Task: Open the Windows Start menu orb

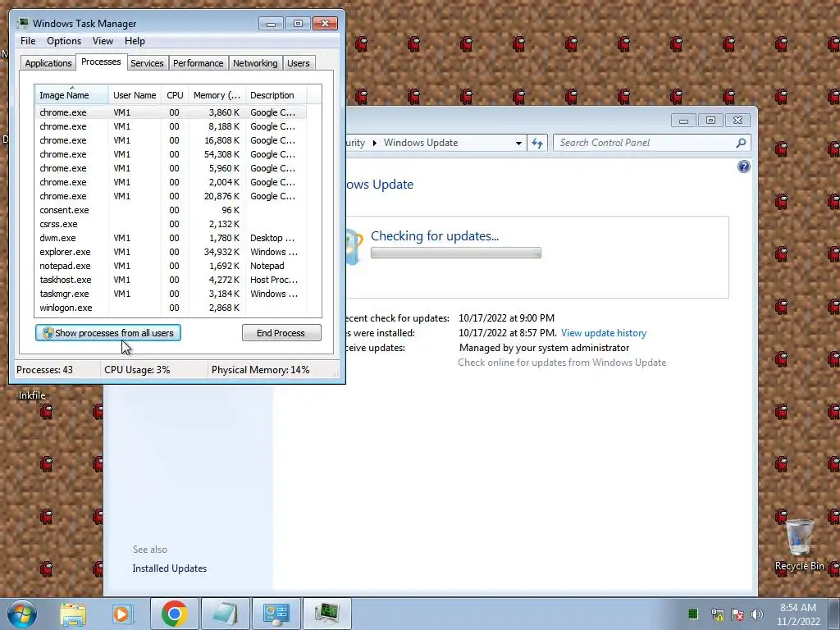Action: click(22, 614)
